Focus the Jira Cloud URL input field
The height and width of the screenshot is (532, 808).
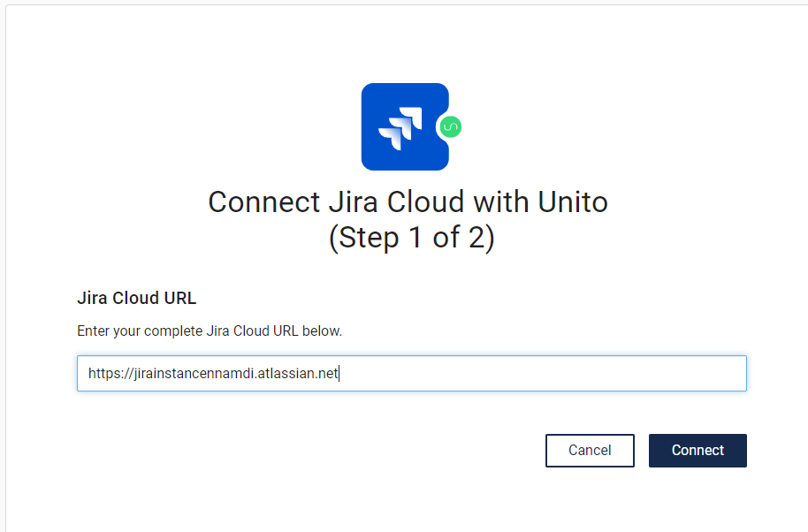412,374
